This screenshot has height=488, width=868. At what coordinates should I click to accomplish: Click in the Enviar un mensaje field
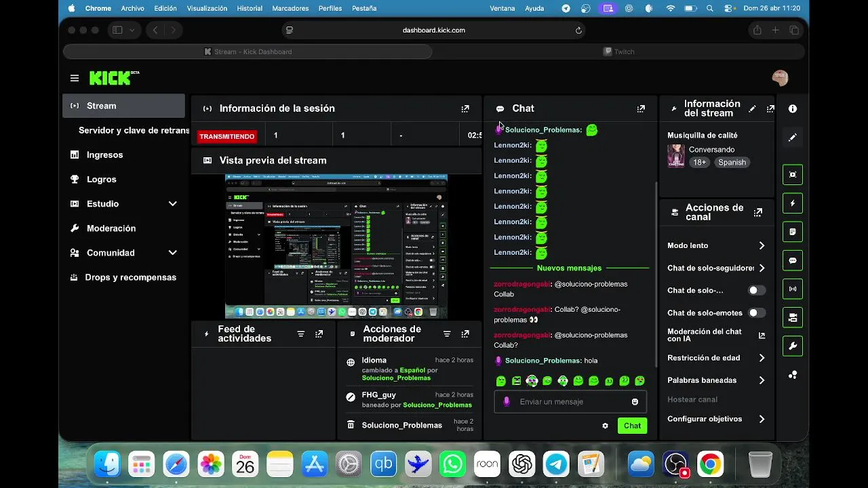(570, 402)
